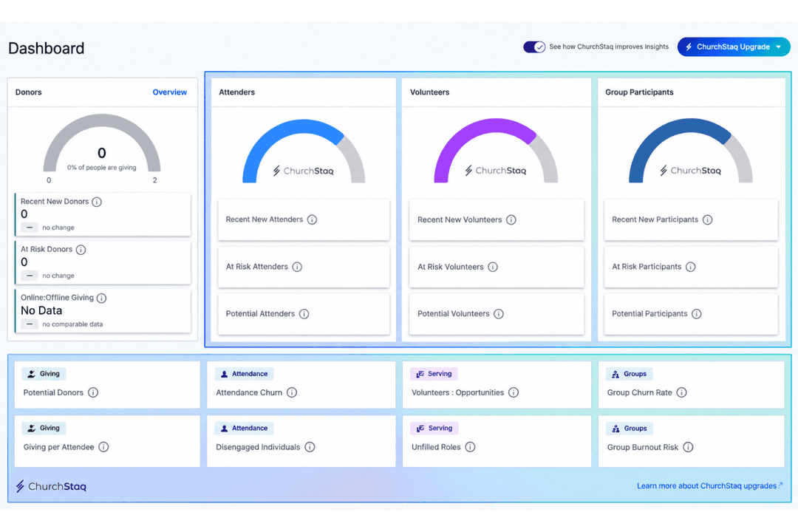
Task: Click info icon next to Unfilled Roles
Action: pyautogui.click(x=470, y=447)
